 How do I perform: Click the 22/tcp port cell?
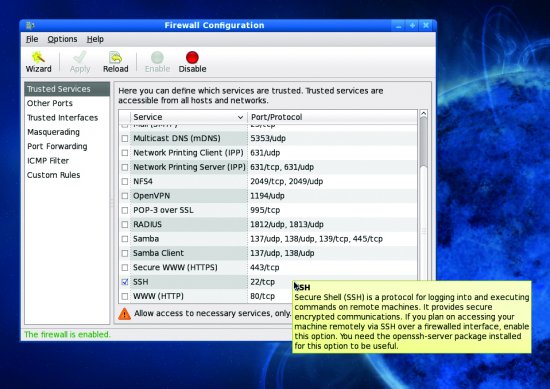click(262, 282)
